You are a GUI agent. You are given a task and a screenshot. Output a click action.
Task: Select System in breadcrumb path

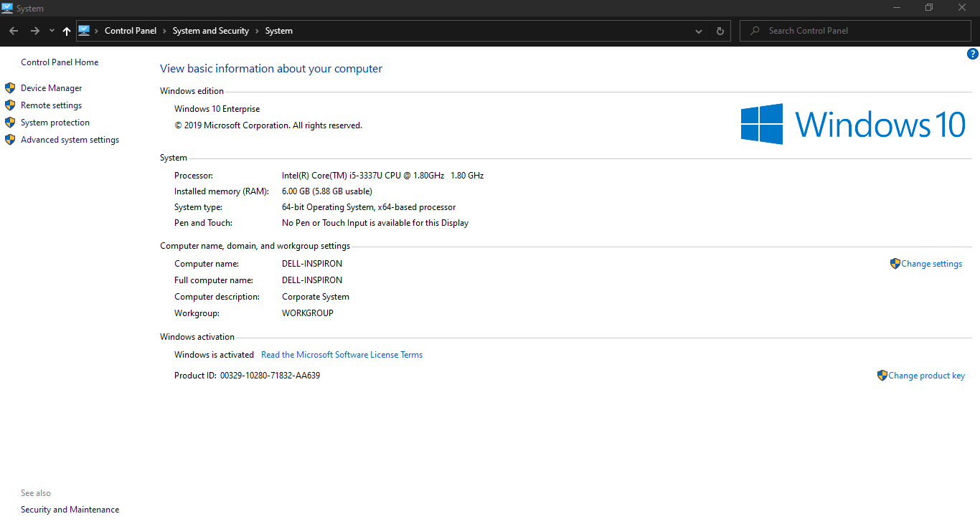[279, 31]
